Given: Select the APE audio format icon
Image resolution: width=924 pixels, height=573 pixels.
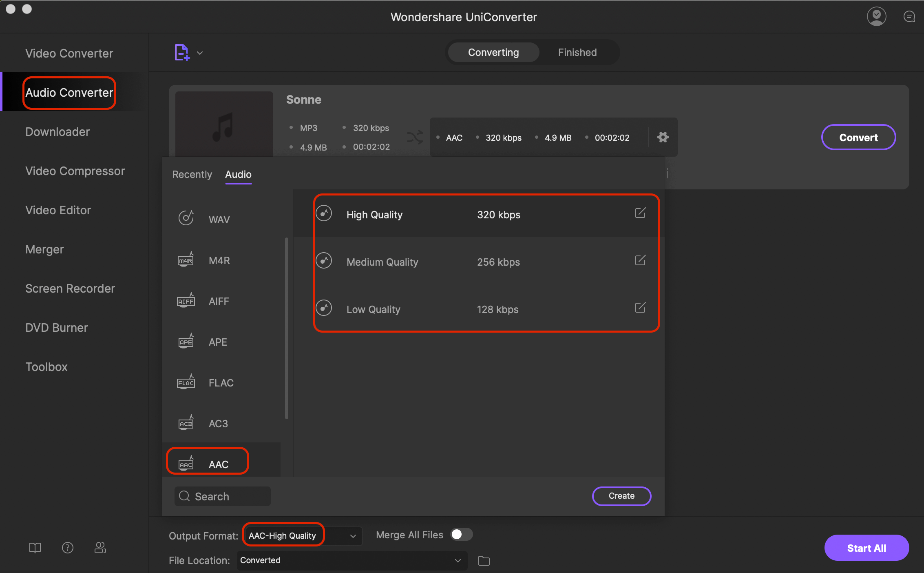Looking at the screenshot, I should [186, 341].
